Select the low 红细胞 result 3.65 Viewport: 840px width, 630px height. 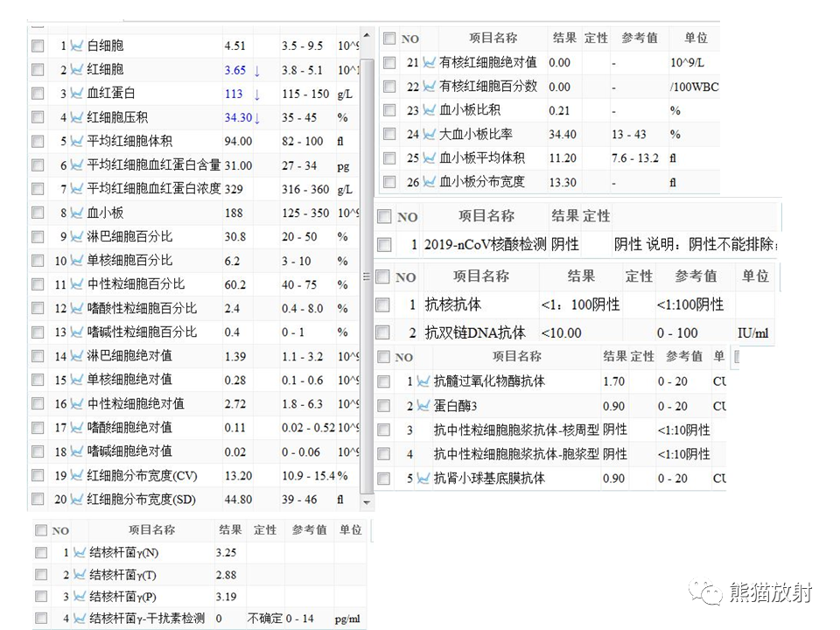pyautogui.click(x=235, y=70)
